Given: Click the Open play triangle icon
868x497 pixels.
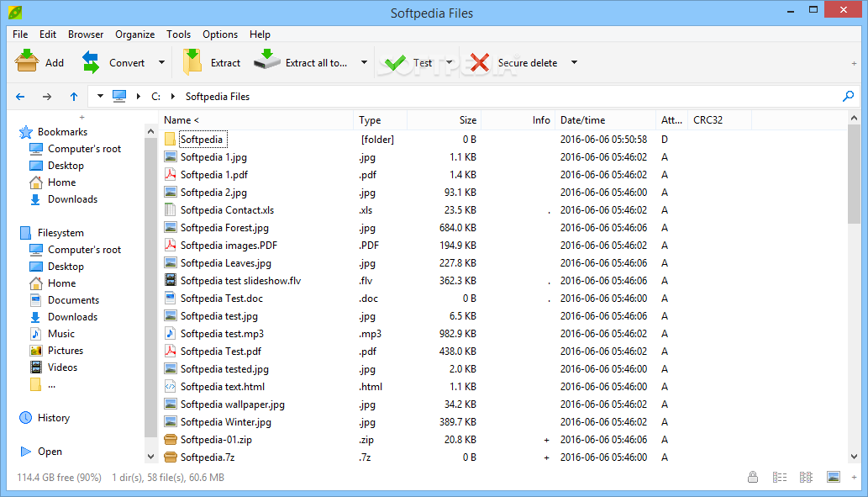Looking at the screenshot, I should pos(25,452).
